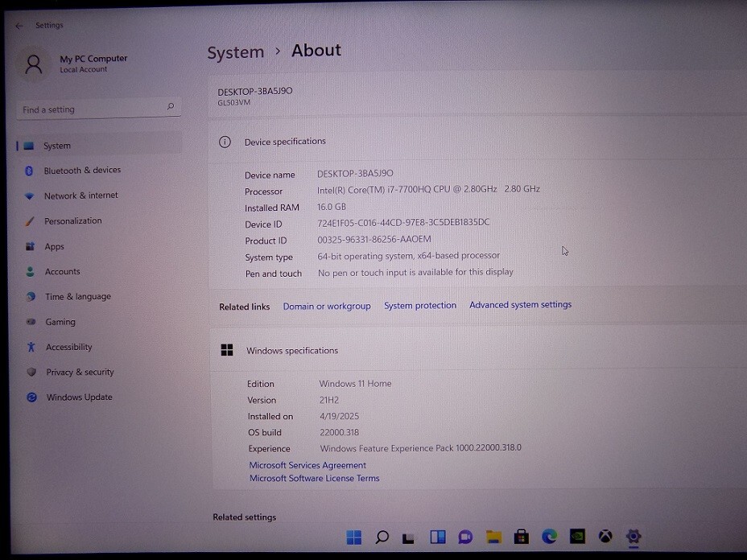
Task: Go back using the Settings back arrow
Action: pos(19,26)
